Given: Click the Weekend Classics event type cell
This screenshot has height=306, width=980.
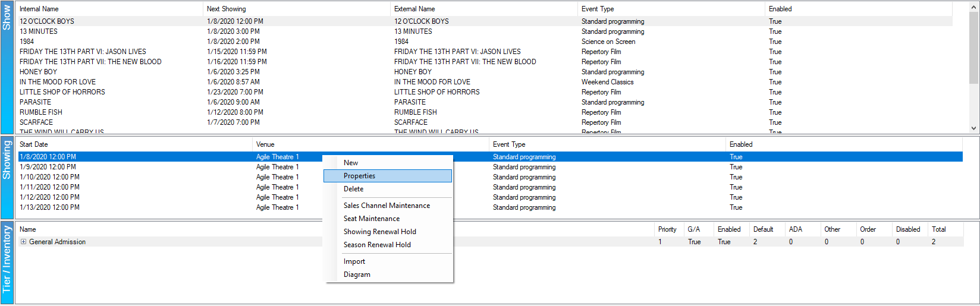Looking at the screenshot, I should (x=607, y=82).
